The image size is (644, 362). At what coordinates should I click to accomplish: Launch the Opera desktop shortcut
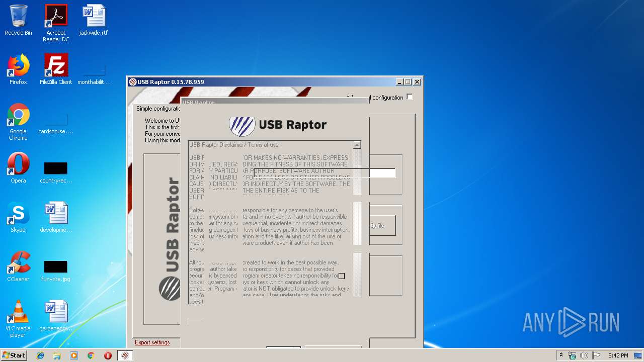click(18, 168)
